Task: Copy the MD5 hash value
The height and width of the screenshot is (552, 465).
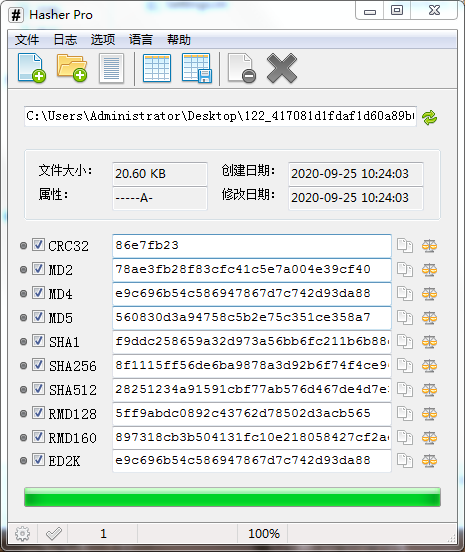Action: click(405, 318)
